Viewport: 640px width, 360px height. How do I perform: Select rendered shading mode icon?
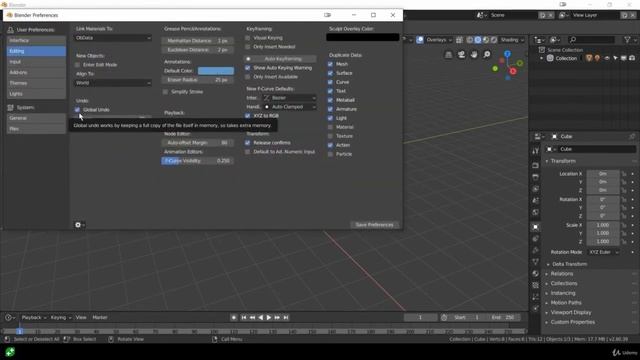pyautogui.click(x=494, y=40)
